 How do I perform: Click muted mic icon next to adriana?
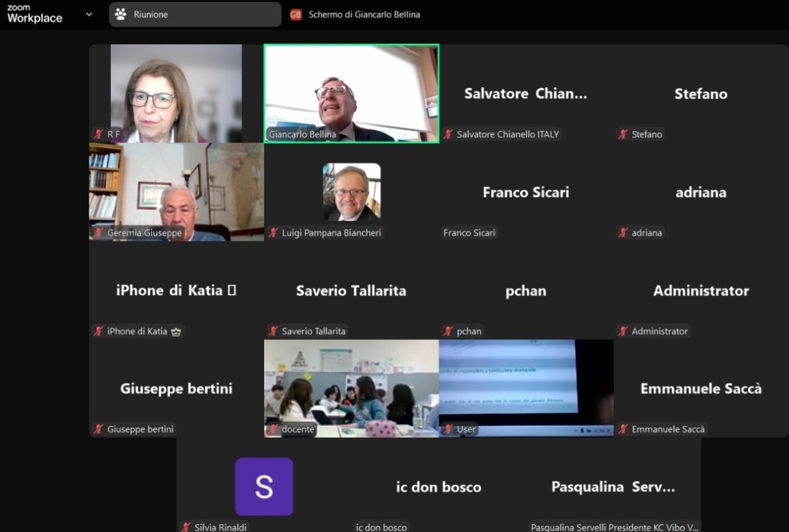coord(623,233)
